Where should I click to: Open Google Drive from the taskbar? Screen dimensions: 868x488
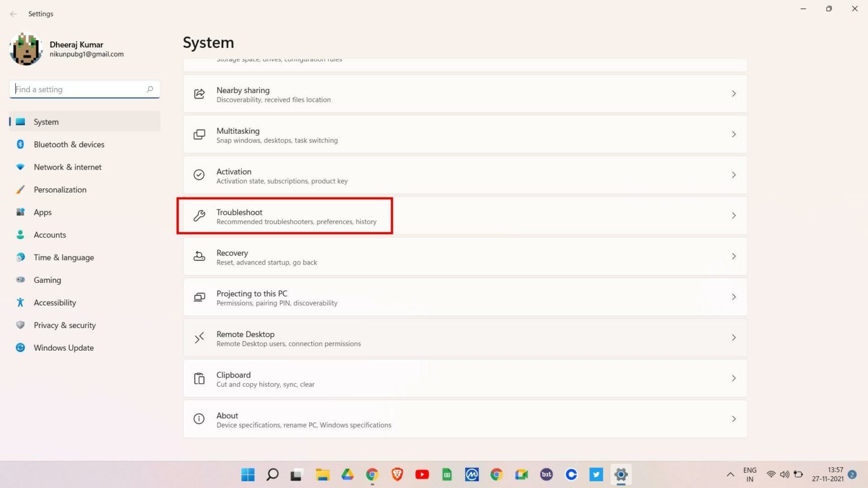[347, 474]
